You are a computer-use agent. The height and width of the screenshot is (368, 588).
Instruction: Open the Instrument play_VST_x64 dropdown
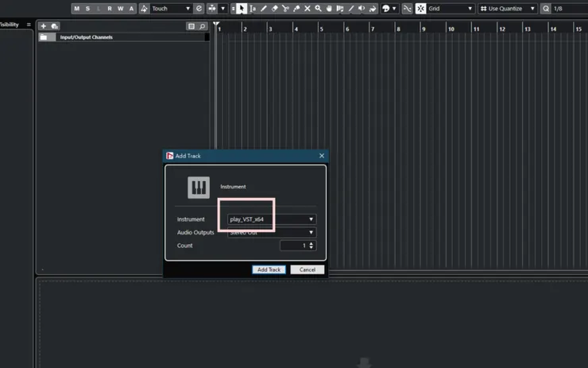coord(272,219)
